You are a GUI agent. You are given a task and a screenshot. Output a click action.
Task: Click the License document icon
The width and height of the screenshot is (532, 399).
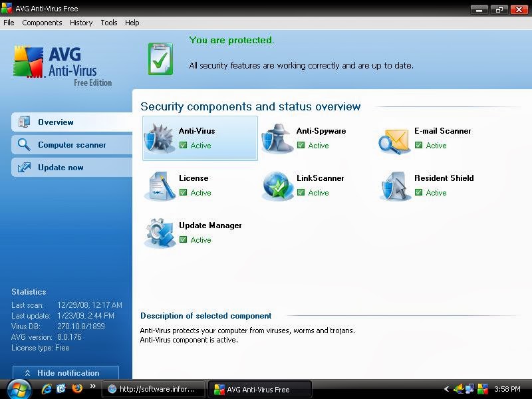160,186
